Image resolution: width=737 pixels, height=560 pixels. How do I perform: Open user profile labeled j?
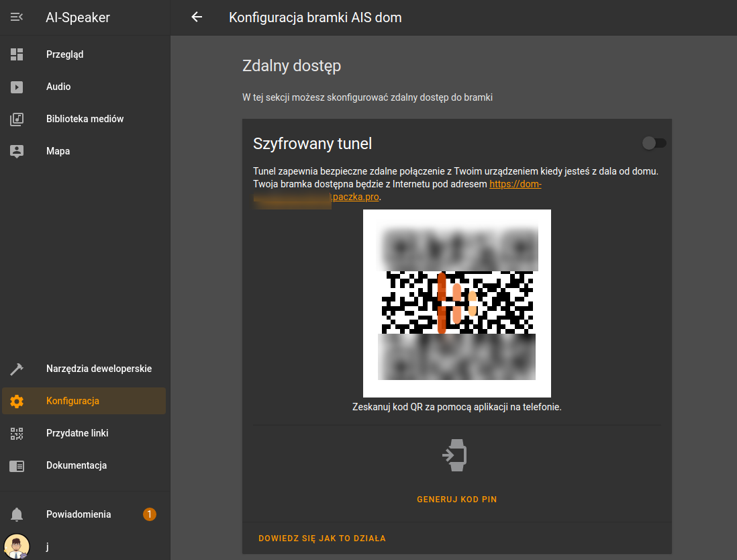coord(85,547)
